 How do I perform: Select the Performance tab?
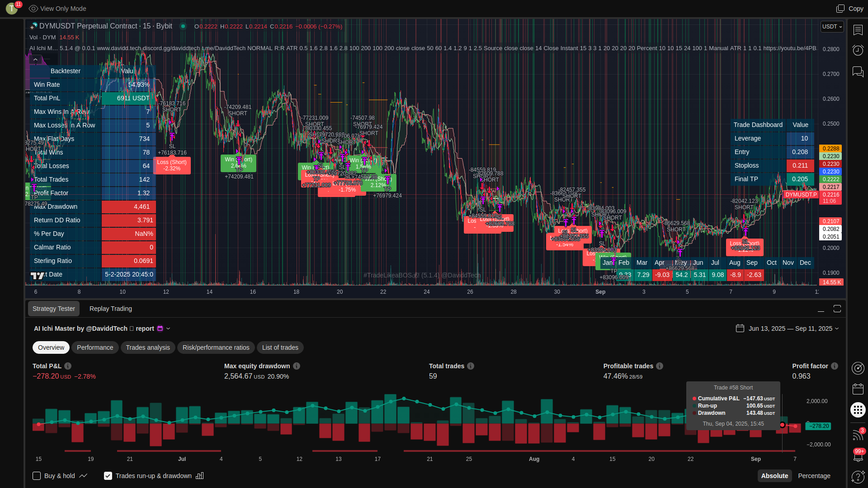coord(95,347)
